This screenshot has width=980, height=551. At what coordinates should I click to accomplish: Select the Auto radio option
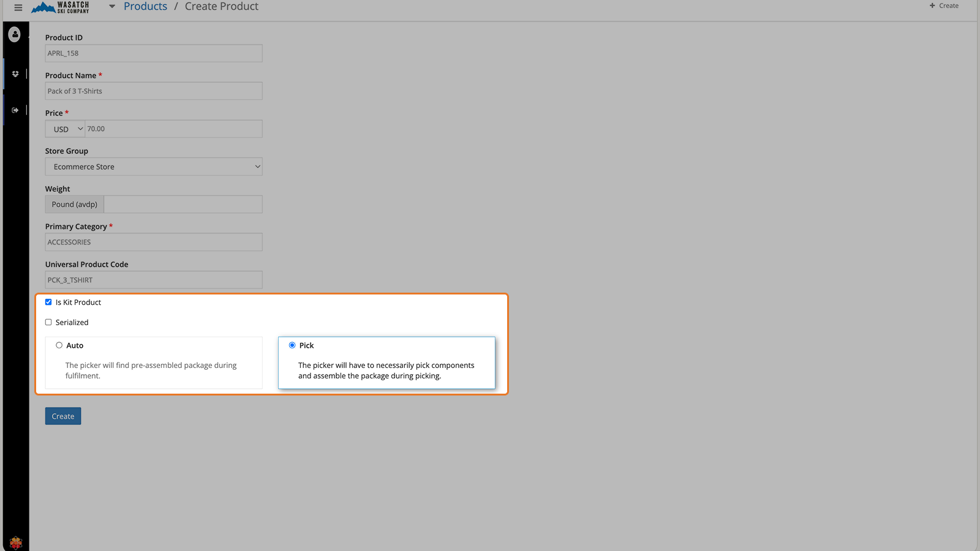(x=59, y=345)
